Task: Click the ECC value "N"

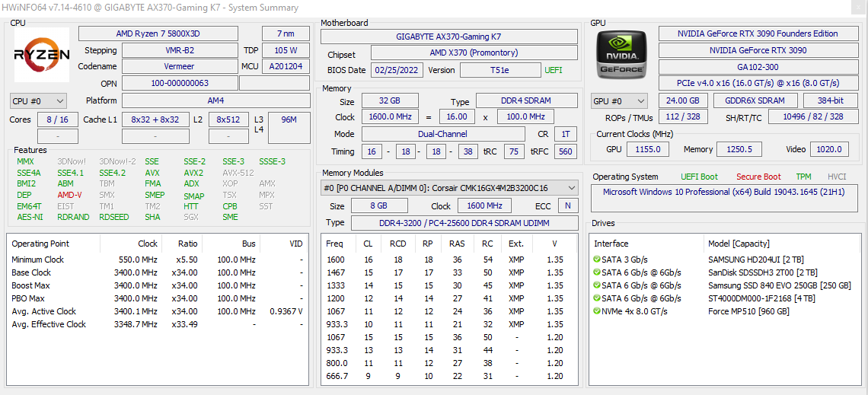Action: click(x=568, y=205)
